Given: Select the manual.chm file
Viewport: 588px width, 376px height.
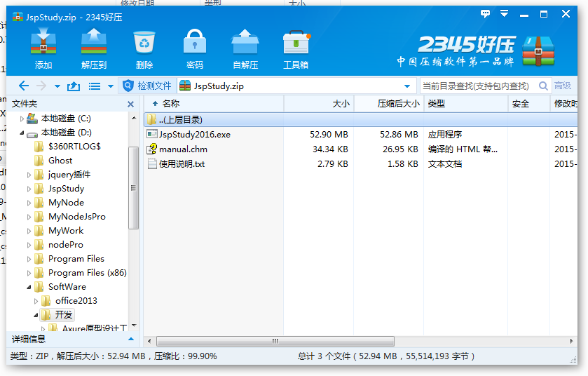Looking at the screenshot, I should pyautogui.click(x=183, y=149).
